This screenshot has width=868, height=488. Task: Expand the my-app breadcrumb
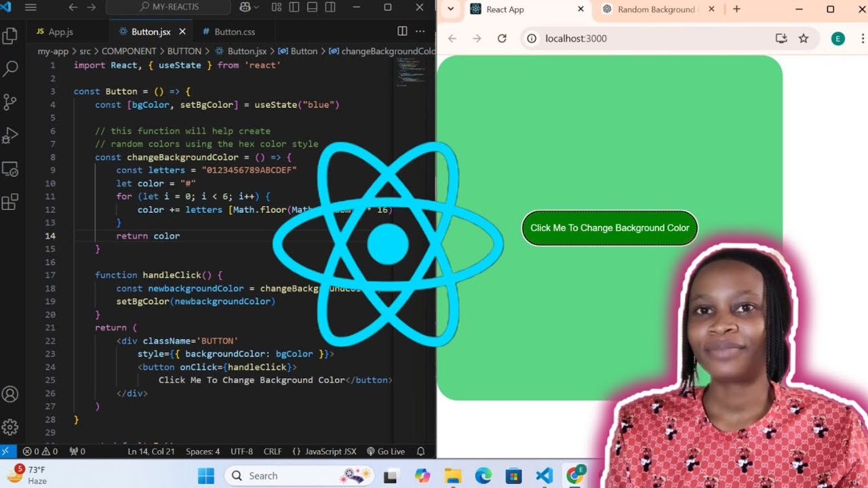pos(52,51)
